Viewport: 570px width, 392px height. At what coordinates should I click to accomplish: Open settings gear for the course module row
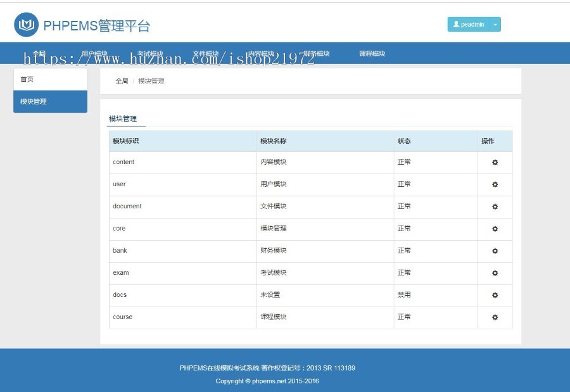pos(495,317)
